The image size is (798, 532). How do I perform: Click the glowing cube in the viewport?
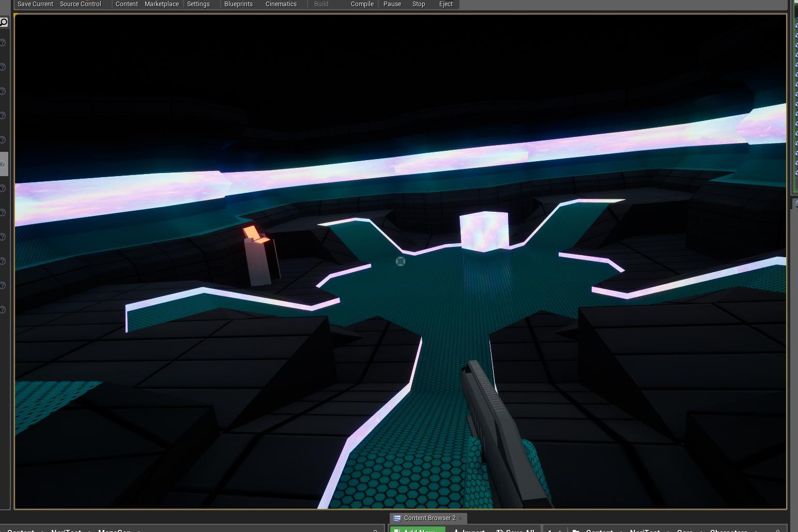pyautogui.click(x=484, y=231)
